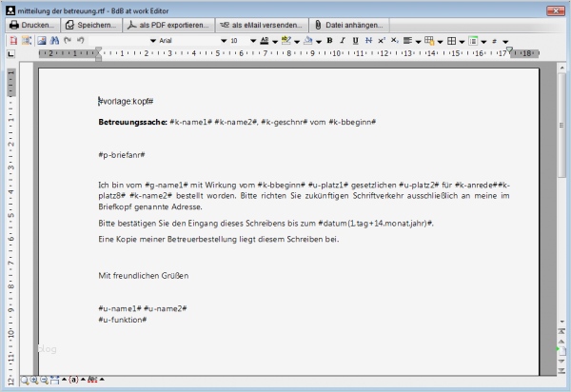Expand the alignment dropdown arrow

point(418,42)
